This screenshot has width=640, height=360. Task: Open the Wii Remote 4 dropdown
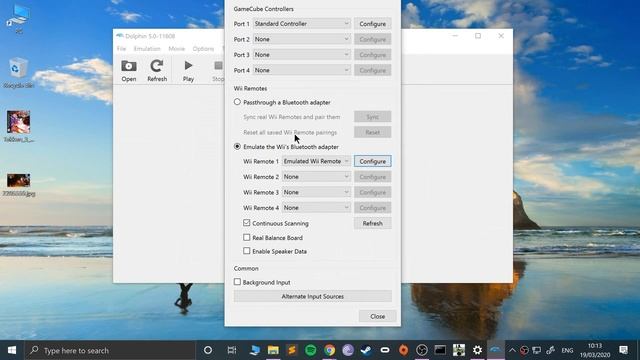click(x=316, y=208)
